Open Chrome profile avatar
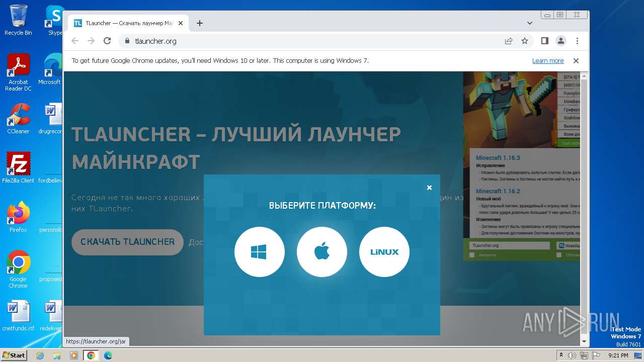Image resolution: width=644 pixels, height=362 pixels. (x=561, y=41)
